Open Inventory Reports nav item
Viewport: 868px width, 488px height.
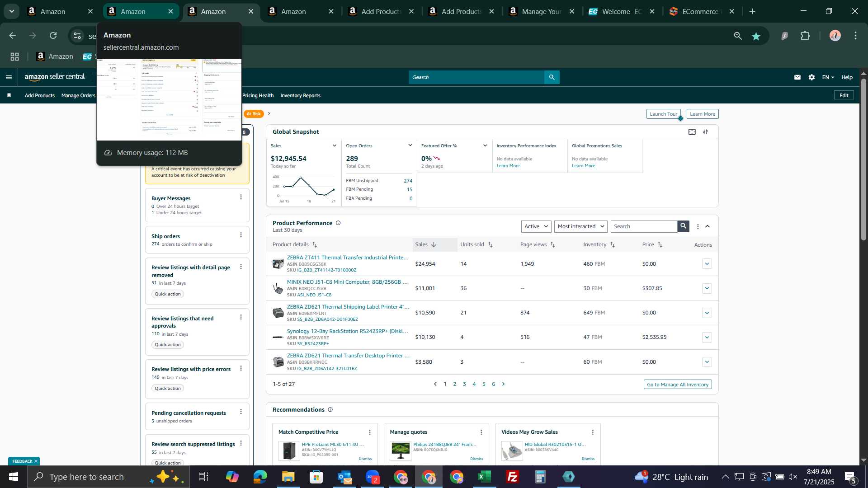[300, 95]
